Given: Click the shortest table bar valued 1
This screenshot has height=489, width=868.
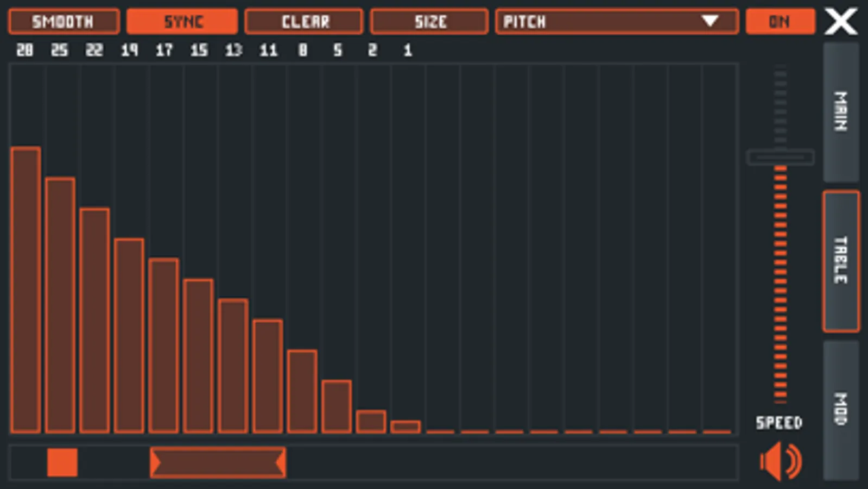Looking at the screenshot, I should click(406, 427).
